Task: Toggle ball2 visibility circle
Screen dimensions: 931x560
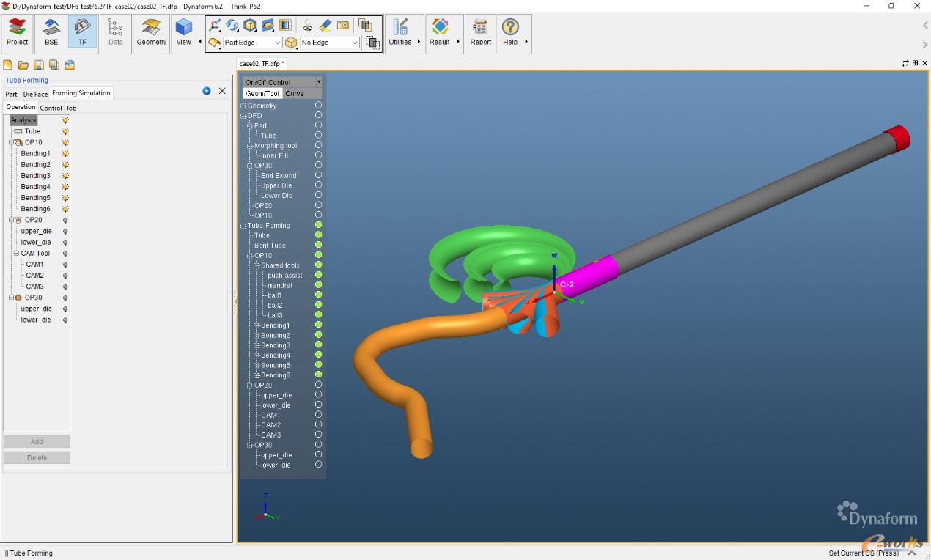Action: 318,305
